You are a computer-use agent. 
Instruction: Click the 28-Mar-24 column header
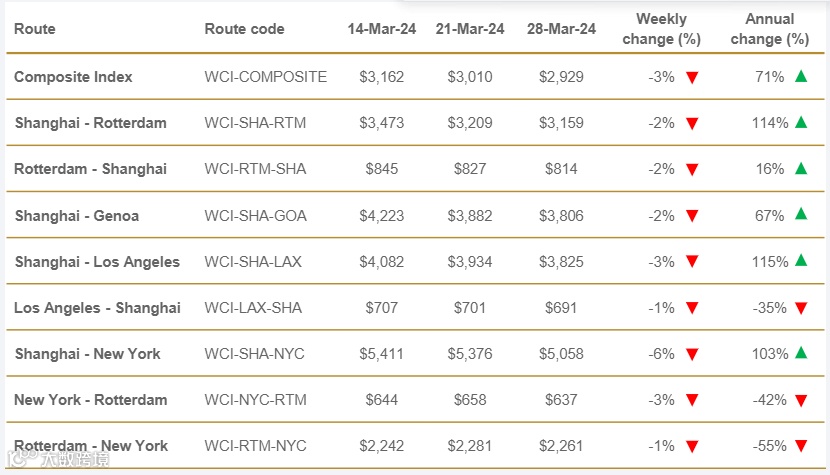tap(561, 29)
